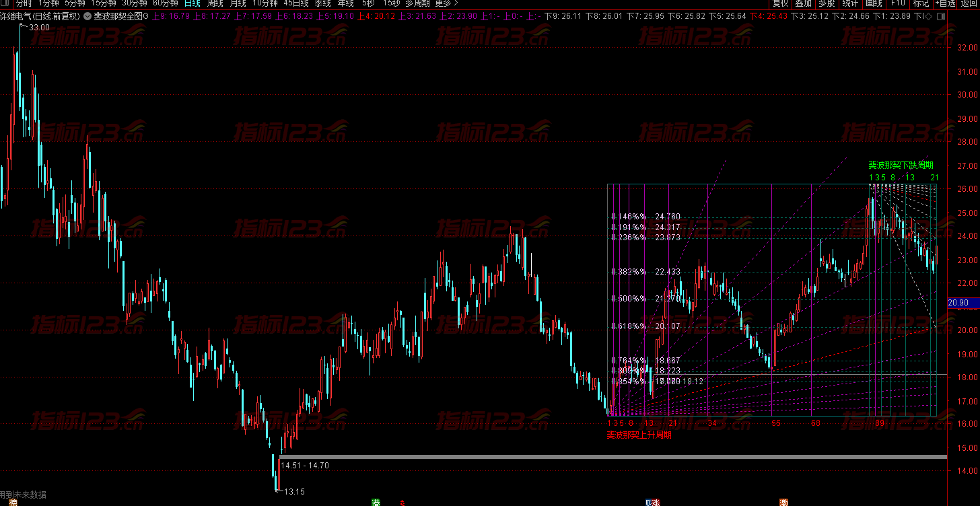Screen dimensions: 980x506
Task: Click the 13.15 low price label
Action: coord(295,491)
